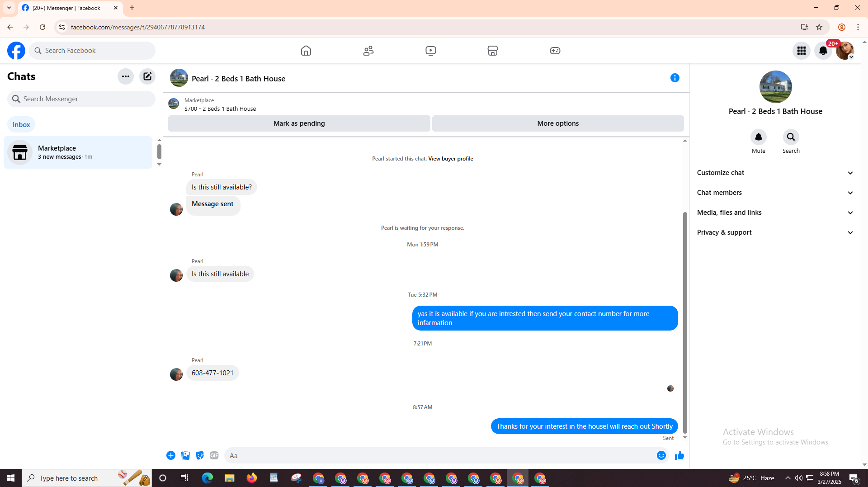This screenshot has height=487, width=868.
Task: Click the browser address bar URL
Action: tap(138, 27)
